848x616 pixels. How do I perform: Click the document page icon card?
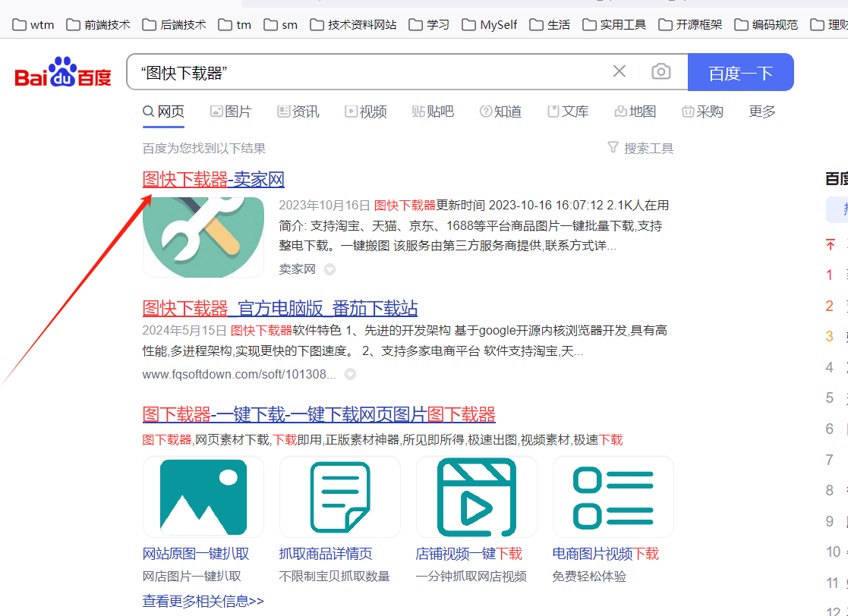[x=340, y=497]
